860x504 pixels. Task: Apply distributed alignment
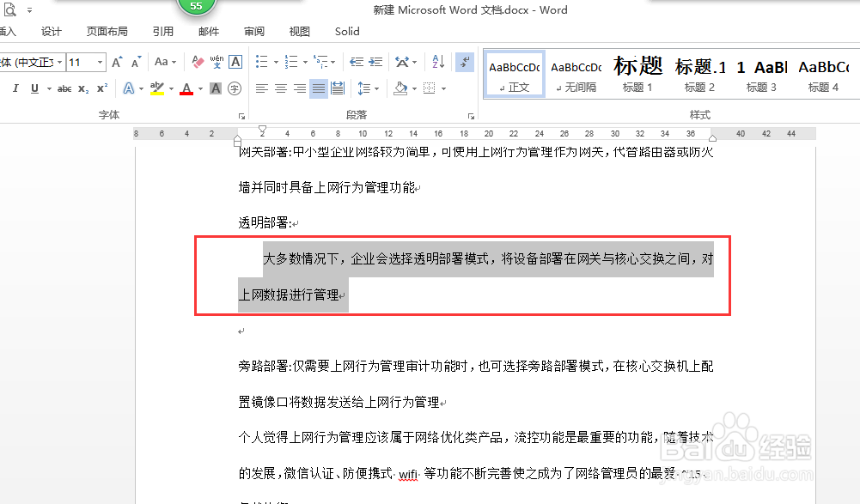pos(338,88)
